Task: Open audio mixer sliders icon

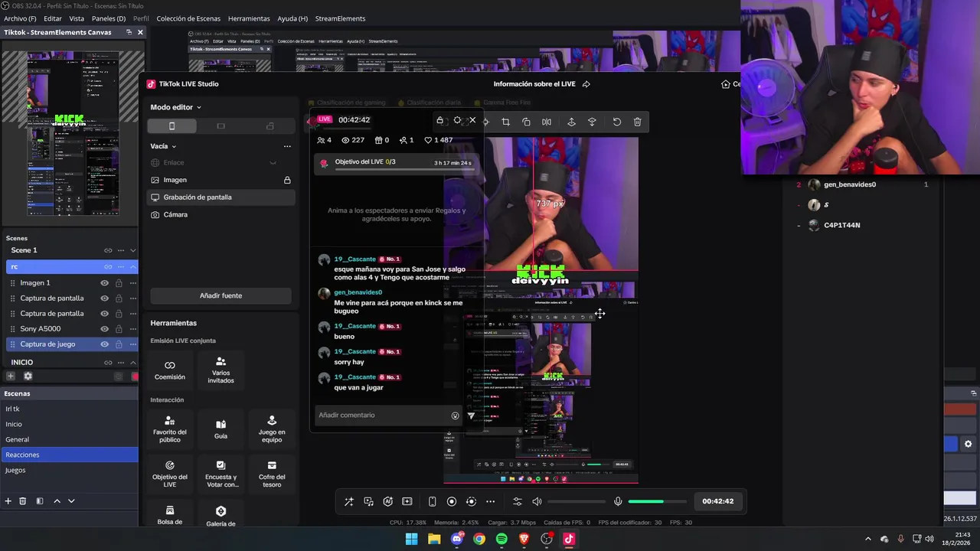Action: (x=518, y=501)
